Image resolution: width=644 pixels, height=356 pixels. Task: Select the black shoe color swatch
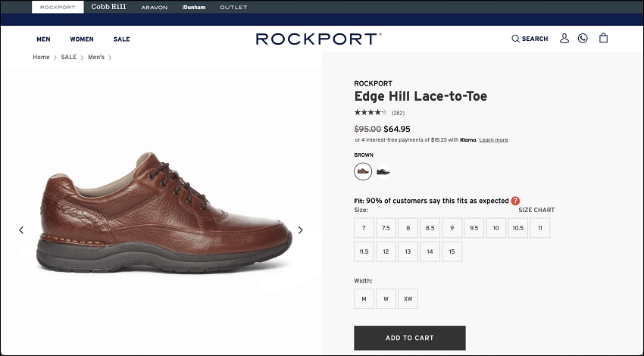[383, 171]
